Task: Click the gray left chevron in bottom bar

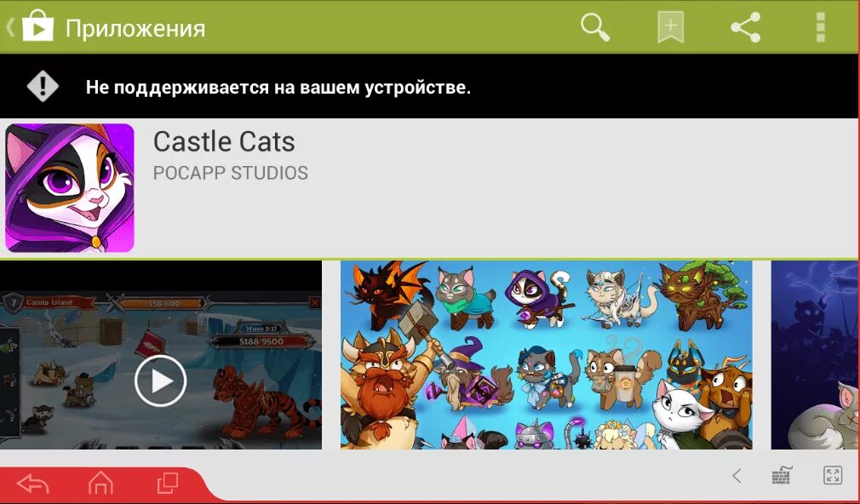Action: point(737,476)
